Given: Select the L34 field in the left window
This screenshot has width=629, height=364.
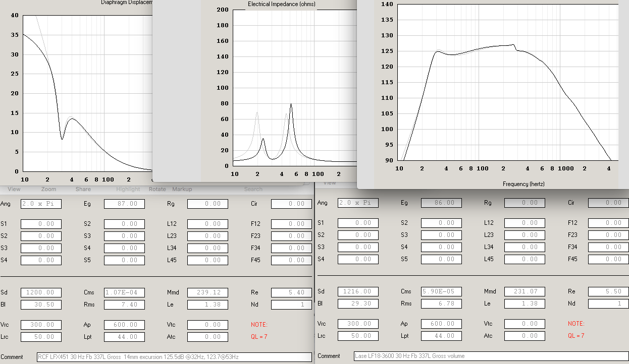Looking at the screenshot, I should tap(207, 248).
